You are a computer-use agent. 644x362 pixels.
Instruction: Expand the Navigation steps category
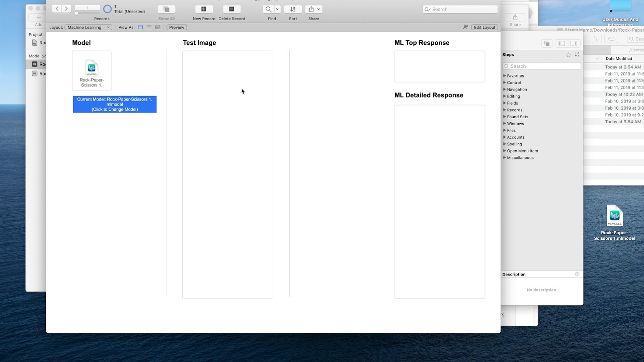(x=505, y=89)
